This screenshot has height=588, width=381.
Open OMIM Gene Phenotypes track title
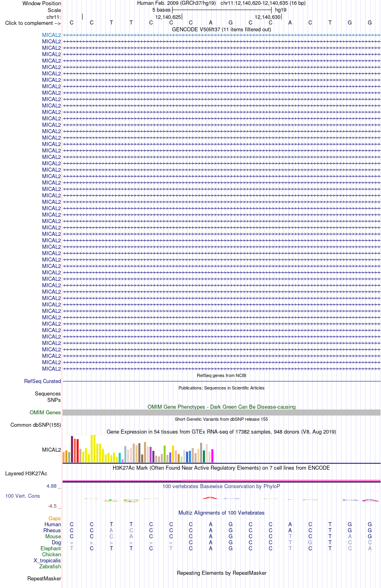pyautogui.click(x=221, y=407)
